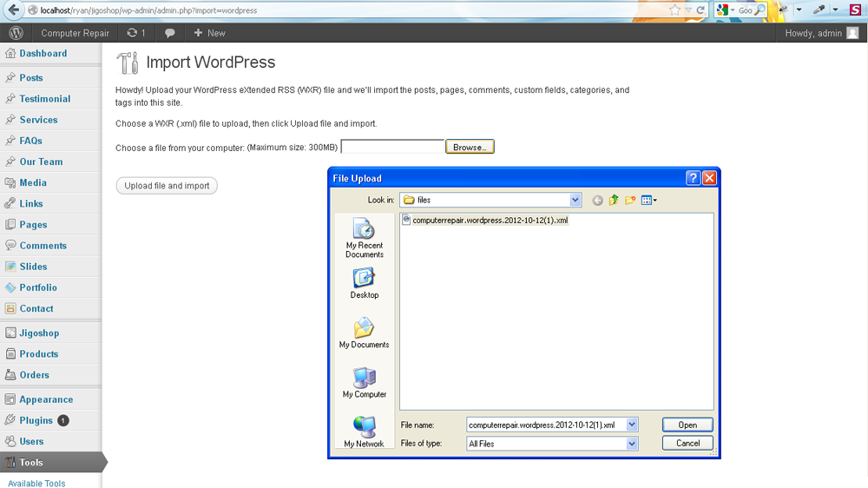Go back in File Upload dialog
The image size is (868, 488).
[597, 201]
